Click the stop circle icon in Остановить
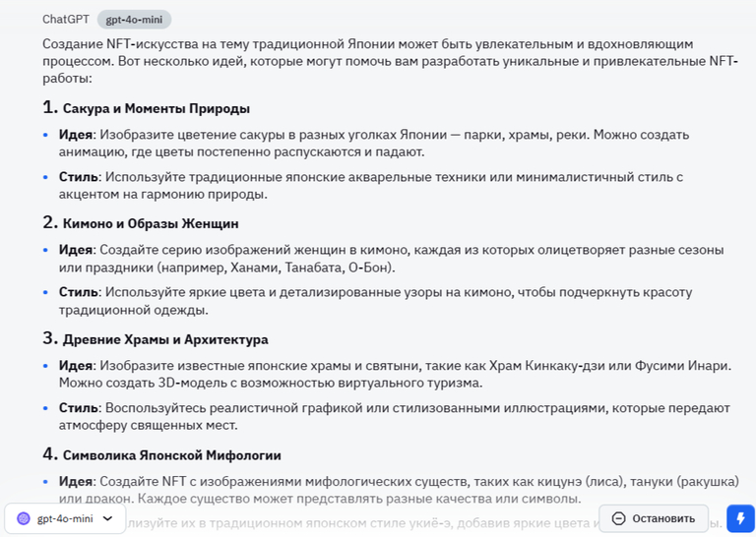The height and width of the screenshot is (537, 756). 618,518
